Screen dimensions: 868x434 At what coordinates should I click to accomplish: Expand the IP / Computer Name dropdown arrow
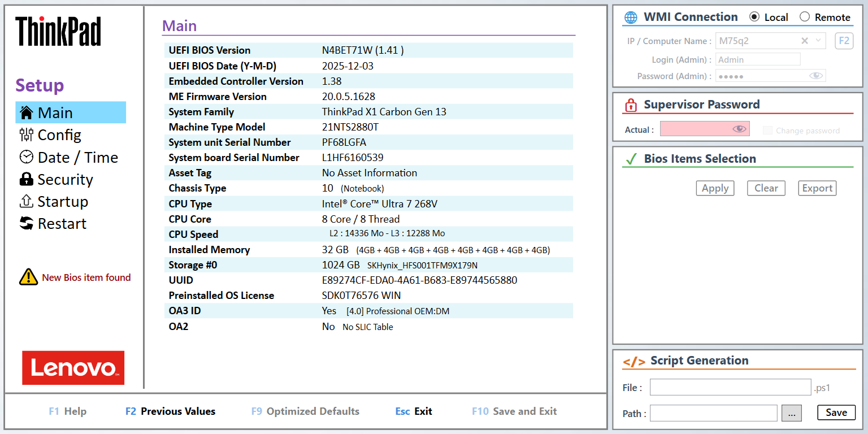tap(818, 41)
